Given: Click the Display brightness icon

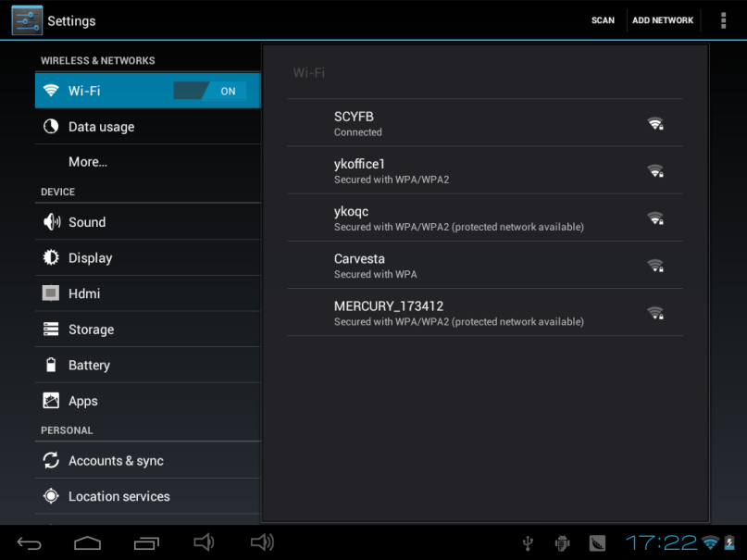Looking at the screenshot, I should 51,257.
